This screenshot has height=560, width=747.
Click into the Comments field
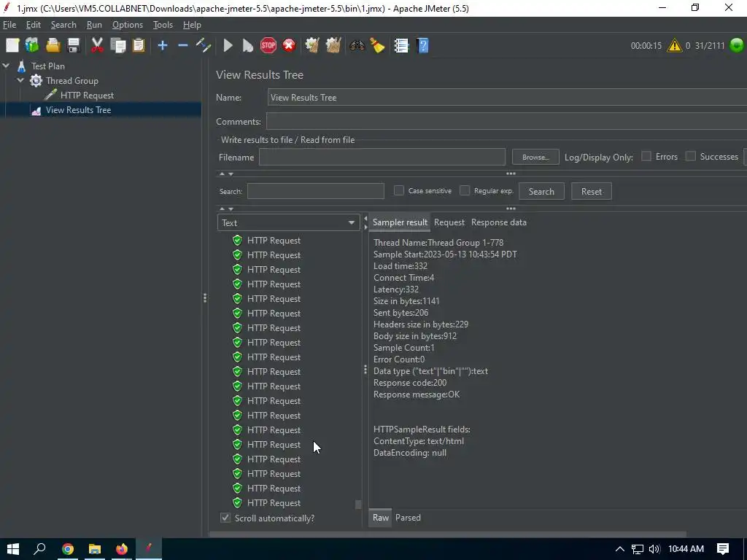(506, 122)
